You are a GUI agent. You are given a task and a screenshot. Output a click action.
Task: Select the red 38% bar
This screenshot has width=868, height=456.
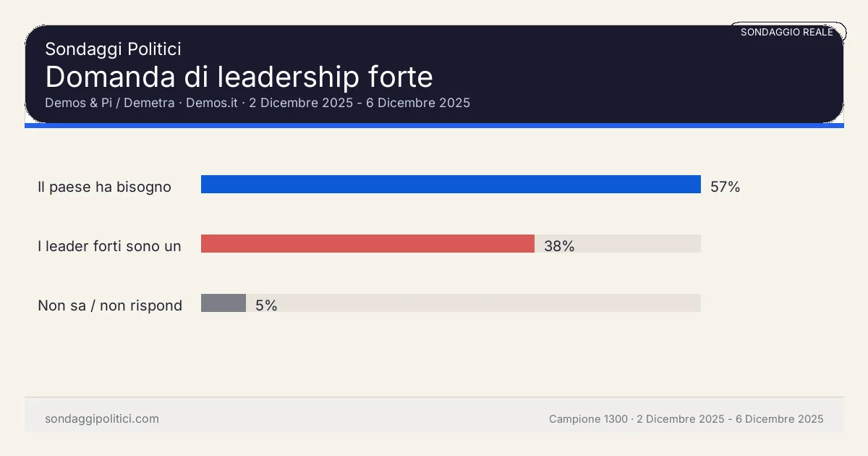tap(367, 244)
